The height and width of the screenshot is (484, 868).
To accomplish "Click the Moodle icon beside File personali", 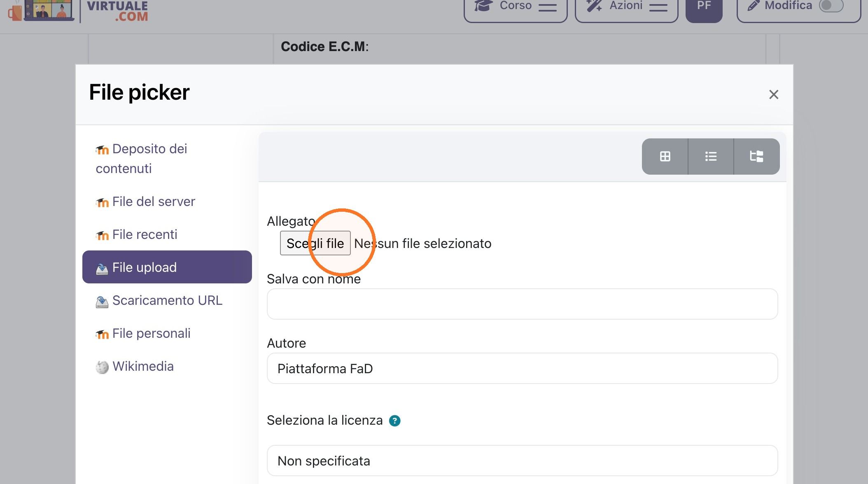I will point(102,334).
